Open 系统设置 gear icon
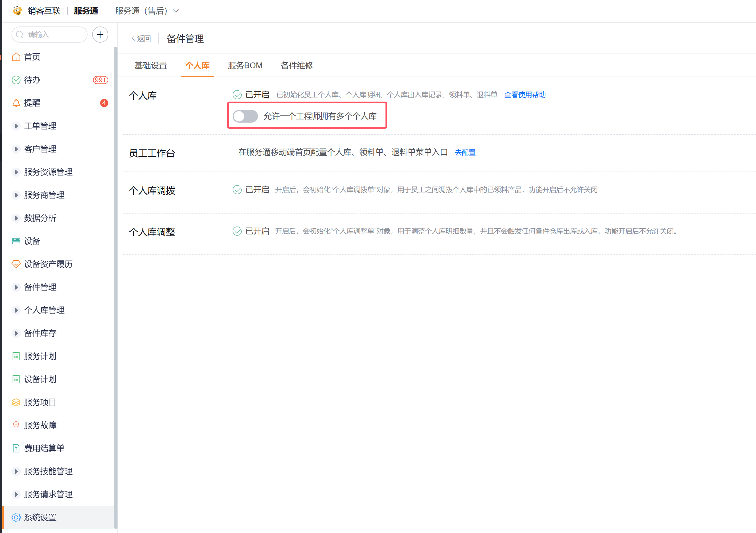This screenshot has width=756, height=533. 16,517
